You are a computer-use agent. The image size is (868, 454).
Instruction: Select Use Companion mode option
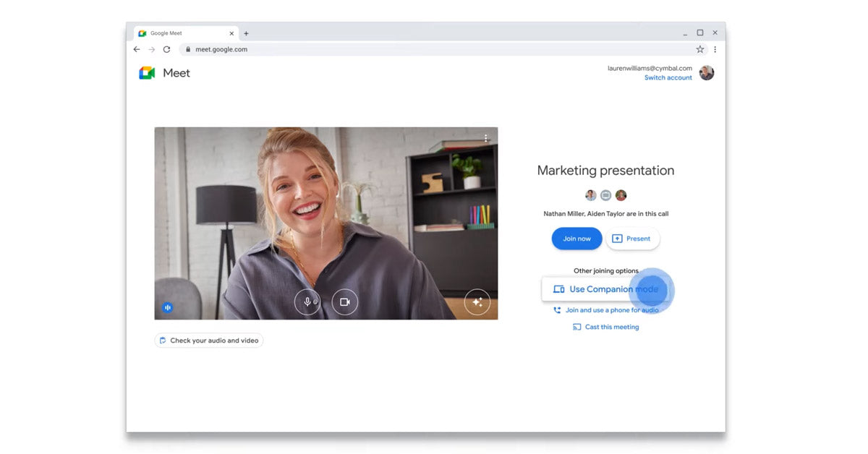click(605, 289)
